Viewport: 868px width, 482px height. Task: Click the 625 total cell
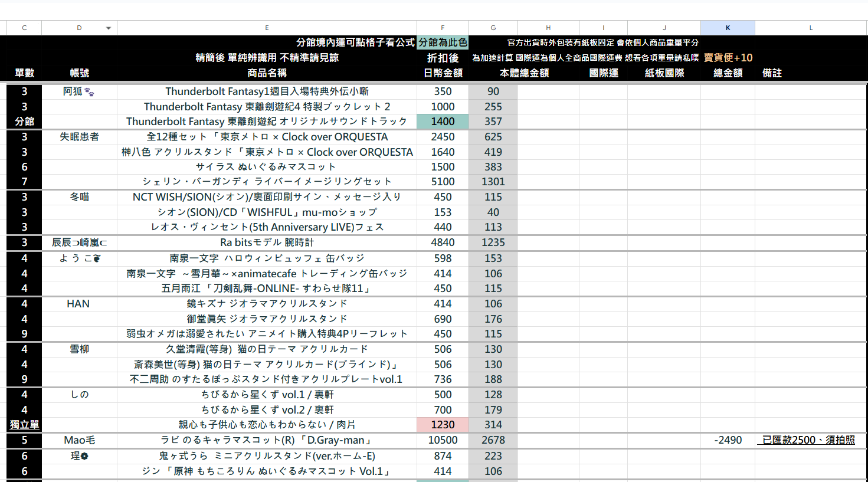pos(493,137)
